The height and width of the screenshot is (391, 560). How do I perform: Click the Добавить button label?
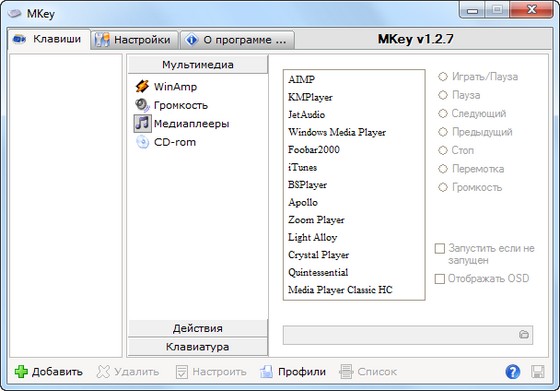(x=57, y=372)
